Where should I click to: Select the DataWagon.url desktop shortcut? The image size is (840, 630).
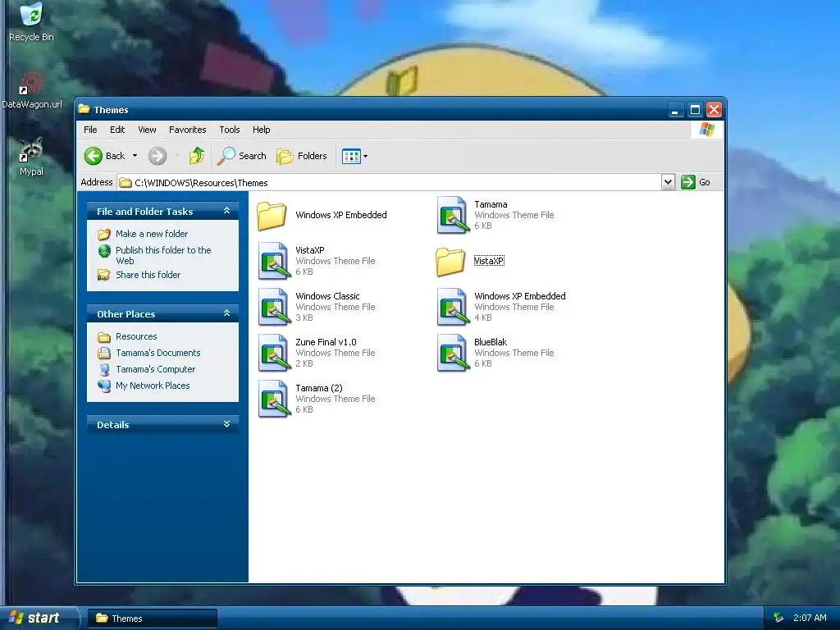coord(32,90)
